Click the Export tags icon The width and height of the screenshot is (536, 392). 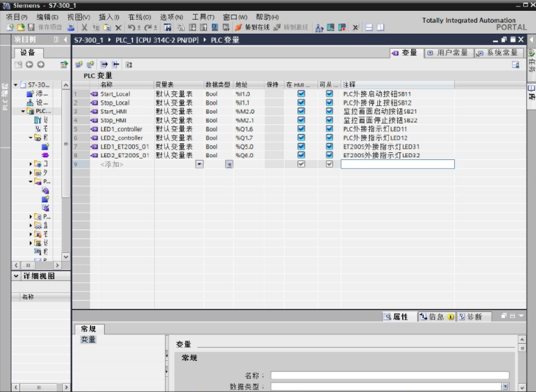point(103,64)
